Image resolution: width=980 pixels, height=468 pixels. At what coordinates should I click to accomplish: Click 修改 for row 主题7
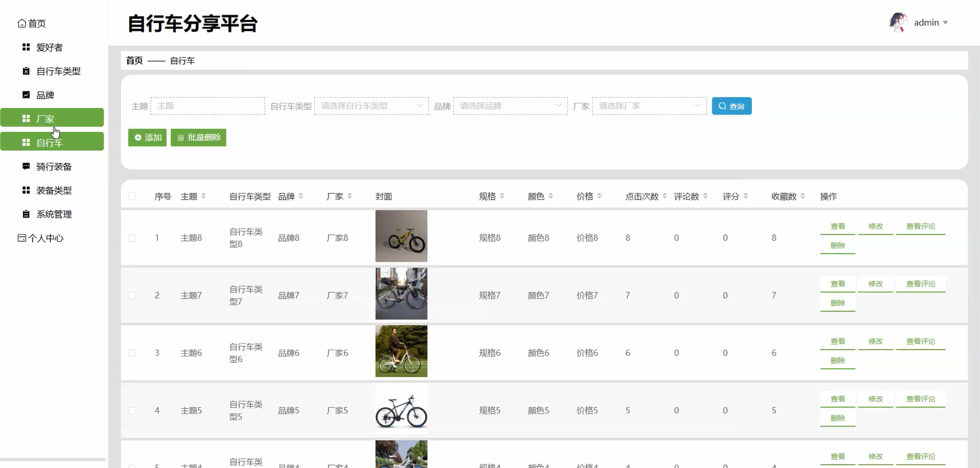pyautogui.click(x=876, y=284)
